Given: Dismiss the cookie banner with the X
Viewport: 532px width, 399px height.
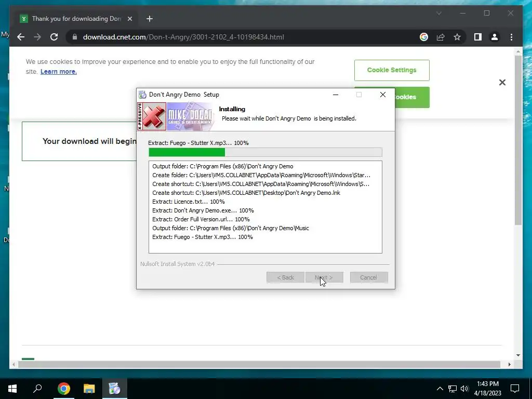Looking at the screenshot, I should point(502,83).
